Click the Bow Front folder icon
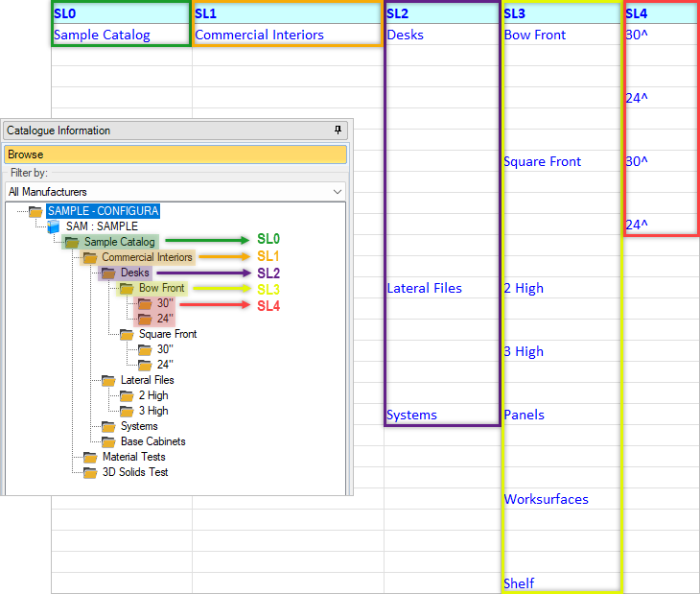700x594 pixels. (x=127, y=289)
